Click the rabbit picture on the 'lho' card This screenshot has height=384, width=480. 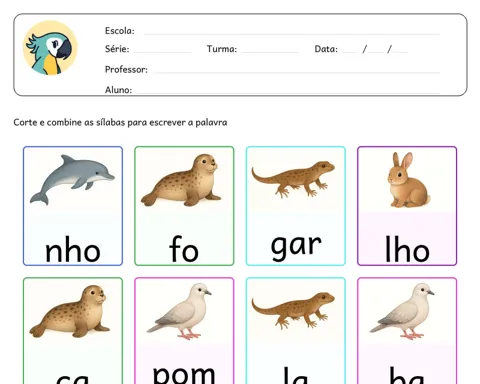[409, 180]
